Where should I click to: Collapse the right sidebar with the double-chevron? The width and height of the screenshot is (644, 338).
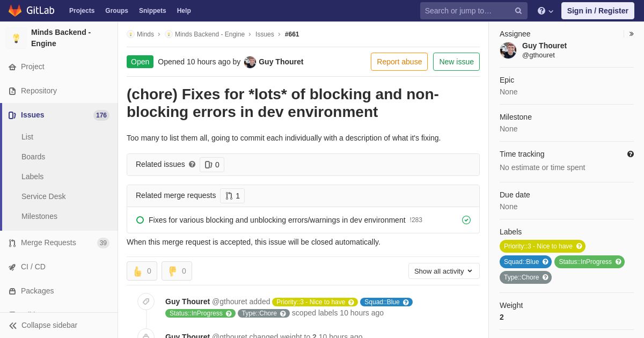[631, 34]
